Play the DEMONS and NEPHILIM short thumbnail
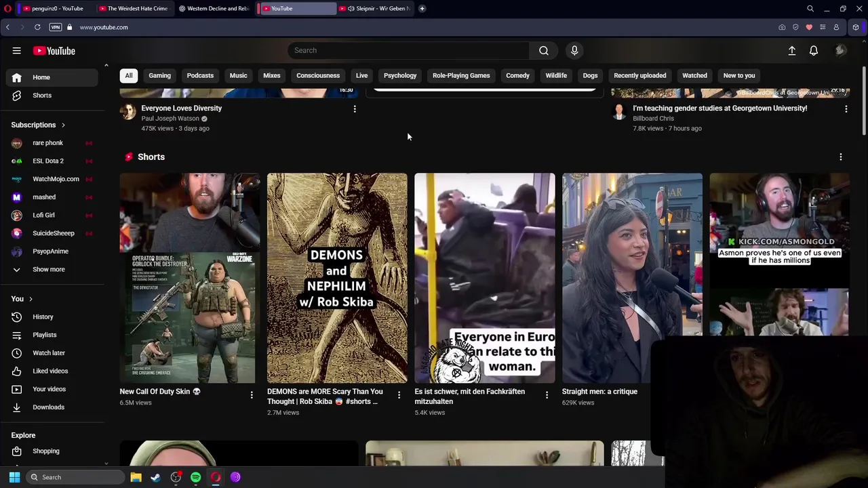This screenshot has height=488, width=868. (x=337, y=278)
